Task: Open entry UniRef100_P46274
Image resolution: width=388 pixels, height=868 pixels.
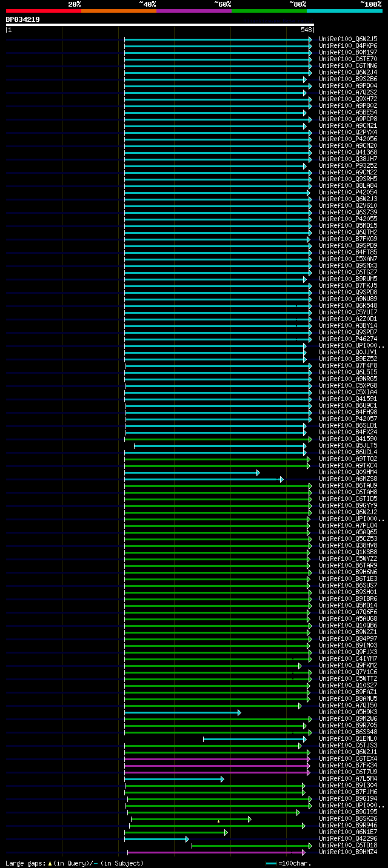Action: click(348, 339)
